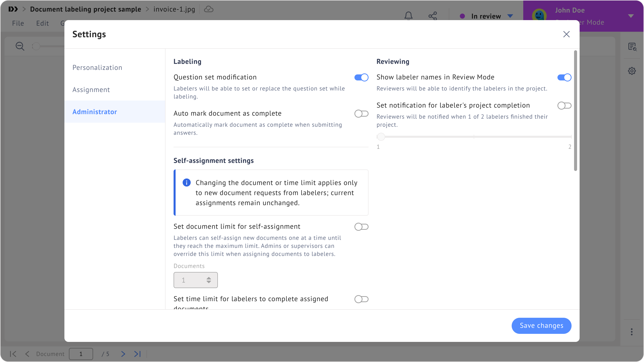Viewport: 644px width, 362px height.
Task: Click the cloud sync status icon
Action: tap(209, 9)
